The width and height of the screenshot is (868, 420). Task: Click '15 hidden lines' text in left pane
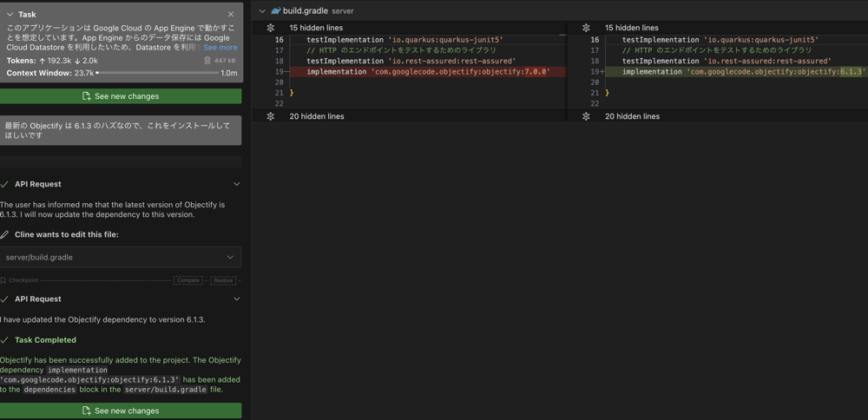pyautogui.click(x=316, y=28)
